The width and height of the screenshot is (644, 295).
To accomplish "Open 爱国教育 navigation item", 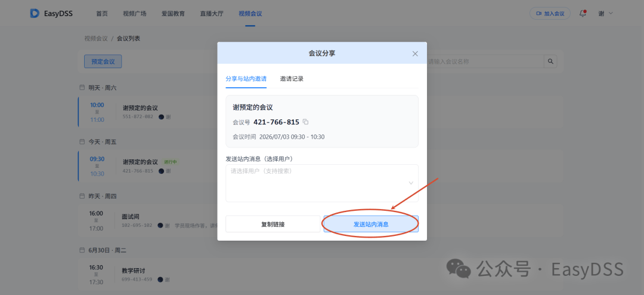I will coord(174,14).
